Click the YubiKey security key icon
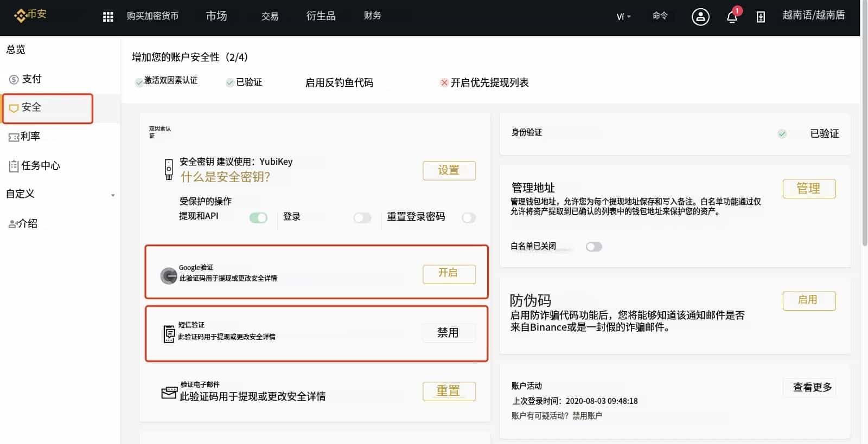 pyautogui.click(x=169, y=169)
